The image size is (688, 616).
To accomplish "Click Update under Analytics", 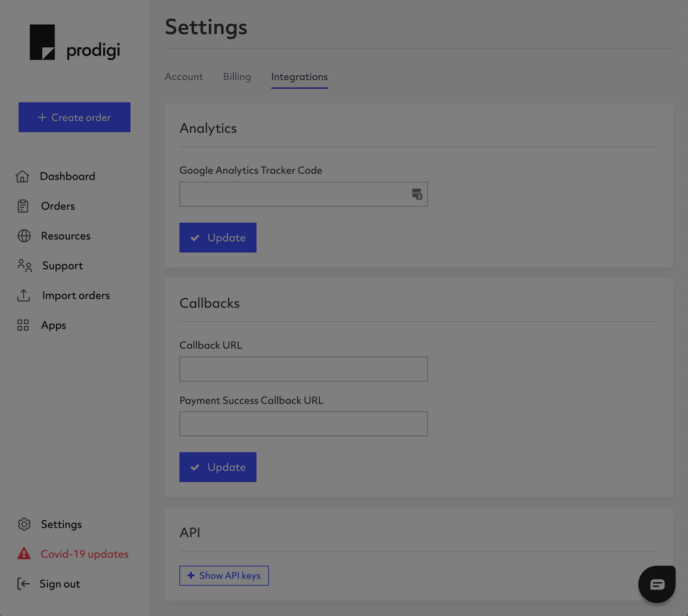I will 217,237.
